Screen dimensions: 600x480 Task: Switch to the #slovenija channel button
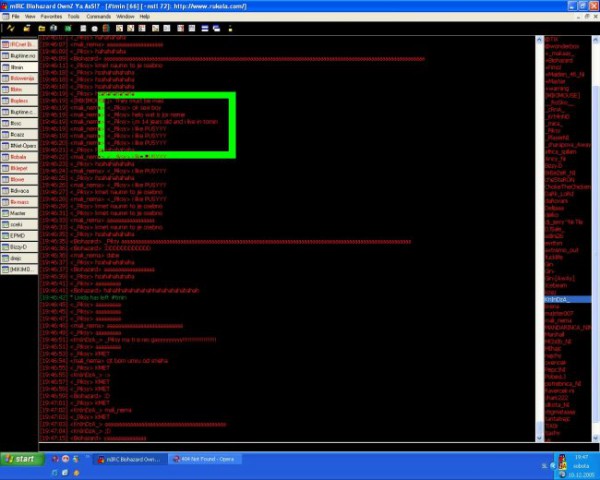(19, 78)
